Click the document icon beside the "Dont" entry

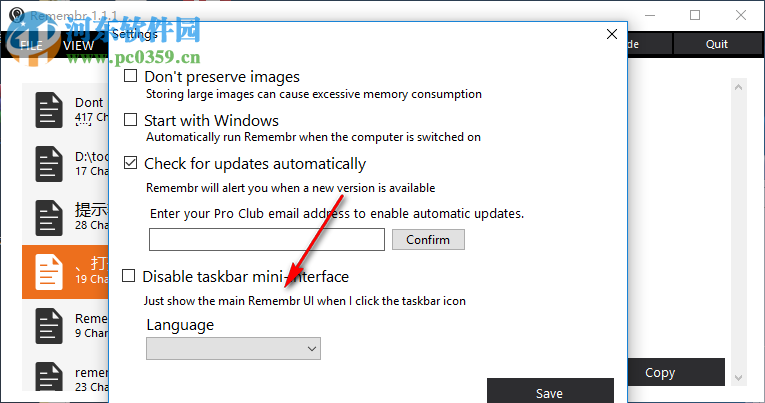48,110
